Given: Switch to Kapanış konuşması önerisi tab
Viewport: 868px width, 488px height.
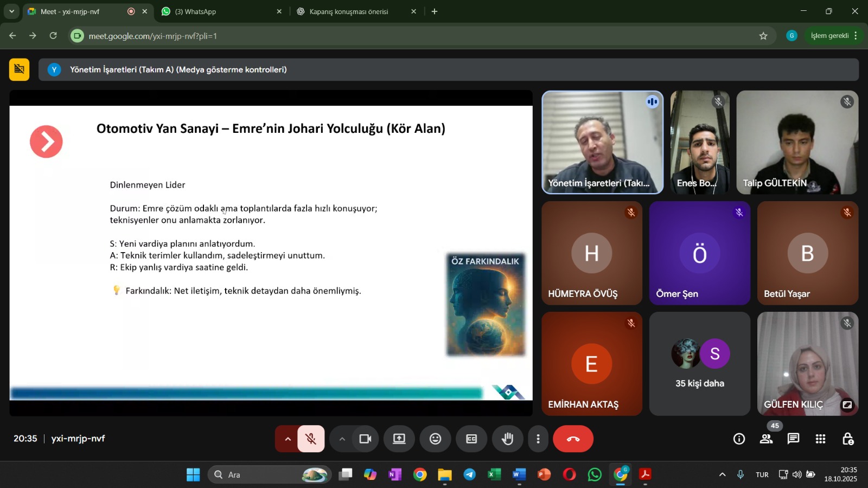Looking at the screenshot, I should tap(350, 11).
